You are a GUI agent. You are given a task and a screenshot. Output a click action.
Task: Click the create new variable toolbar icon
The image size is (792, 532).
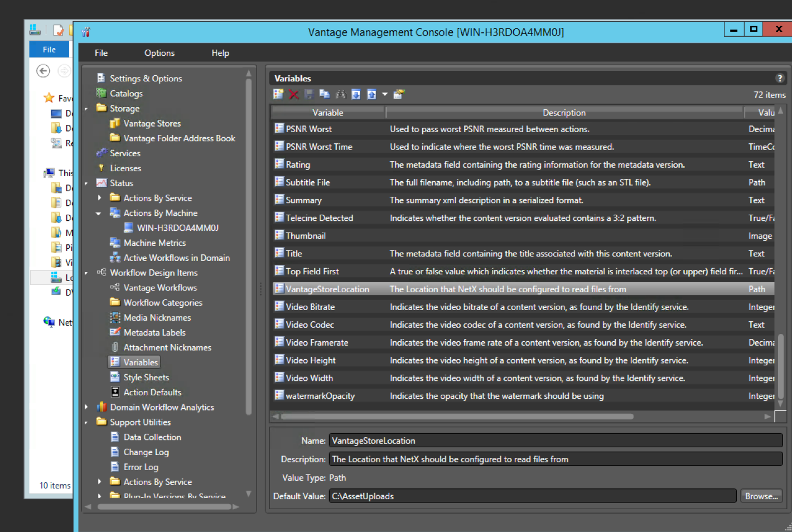[278, 94]
